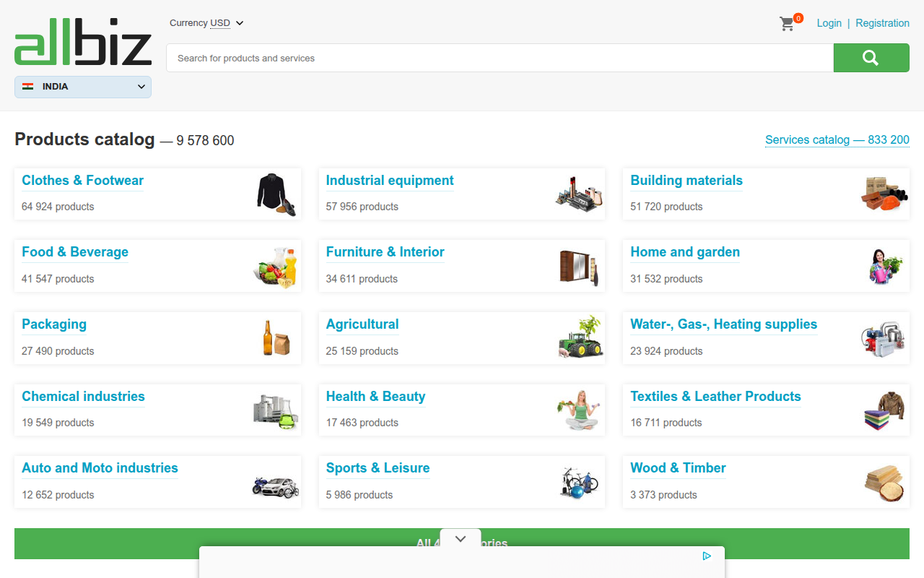The image size is (924, 578).
Task: Open the Services catalog link
Action: coord(837,140)
